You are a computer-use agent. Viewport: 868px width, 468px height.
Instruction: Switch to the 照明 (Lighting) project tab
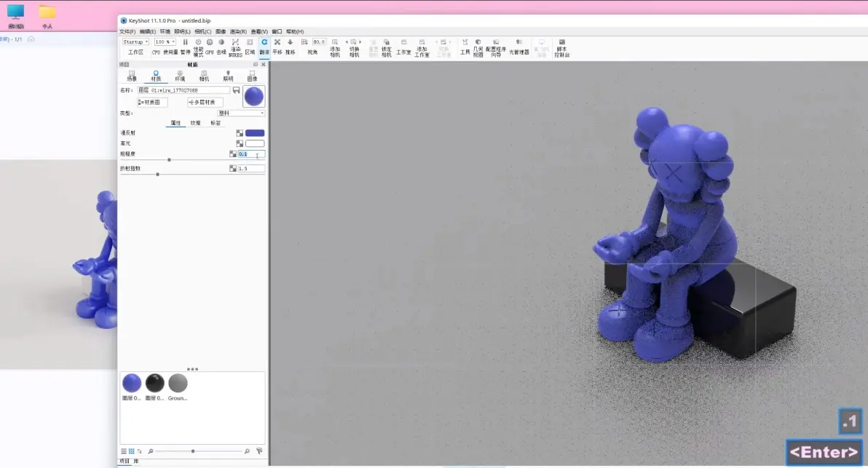pos(228,76)
